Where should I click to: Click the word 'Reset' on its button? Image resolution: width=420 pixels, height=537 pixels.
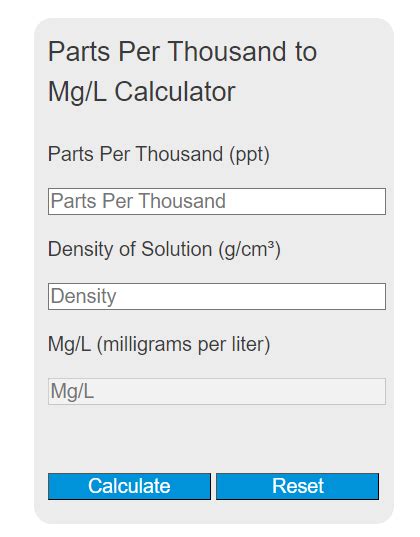298,486
